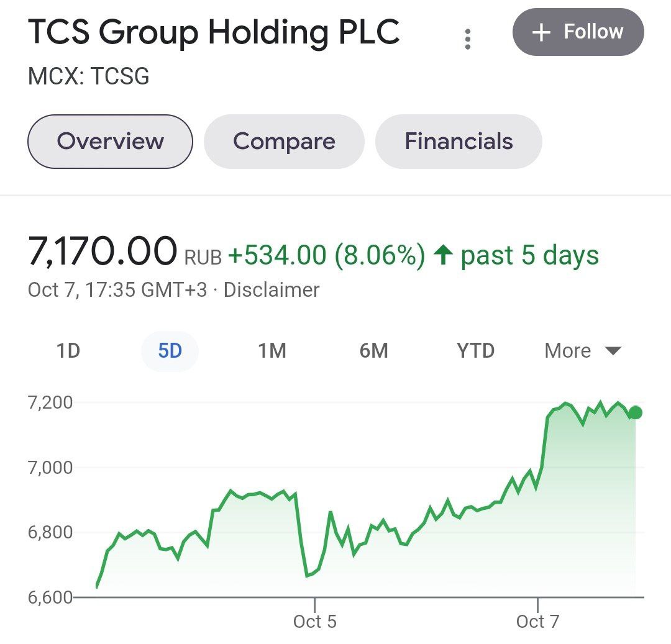
Task: Select the 5D time range
Action: (170, 351)
